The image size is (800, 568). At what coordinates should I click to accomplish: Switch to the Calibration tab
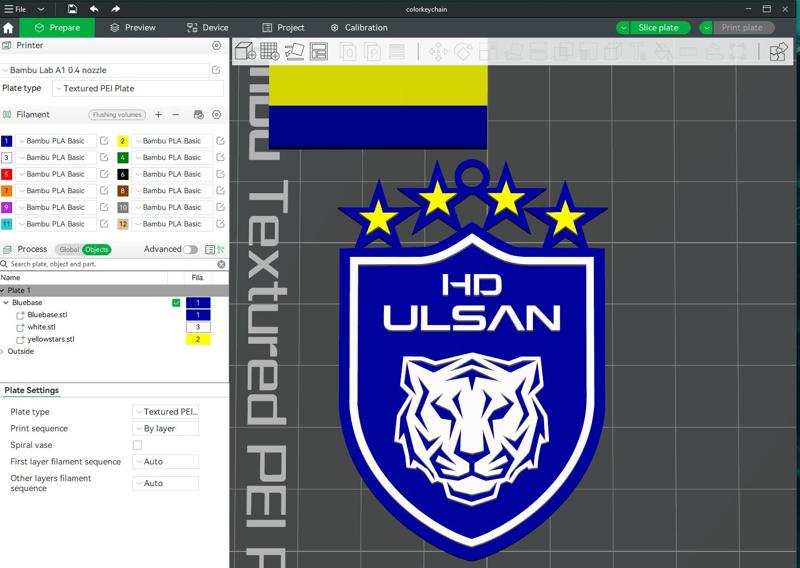(x=359, y=28)
